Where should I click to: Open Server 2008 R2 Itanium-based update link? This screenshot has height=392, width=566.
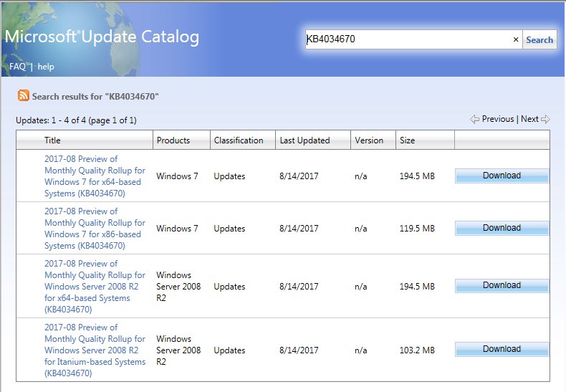coord(95,350)
